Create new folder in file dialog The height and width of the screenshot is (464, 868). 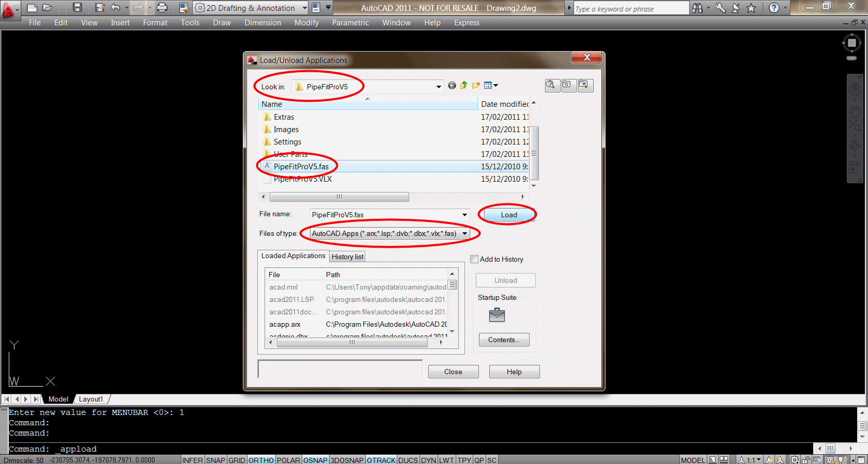476,86
